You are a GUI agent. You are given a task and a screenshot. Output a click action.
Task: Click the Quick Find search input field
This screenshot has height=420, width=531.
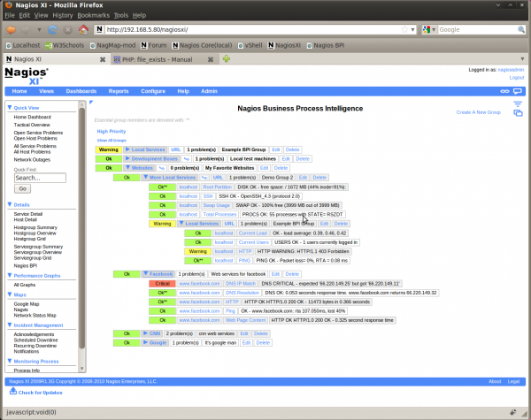(40, 177)
